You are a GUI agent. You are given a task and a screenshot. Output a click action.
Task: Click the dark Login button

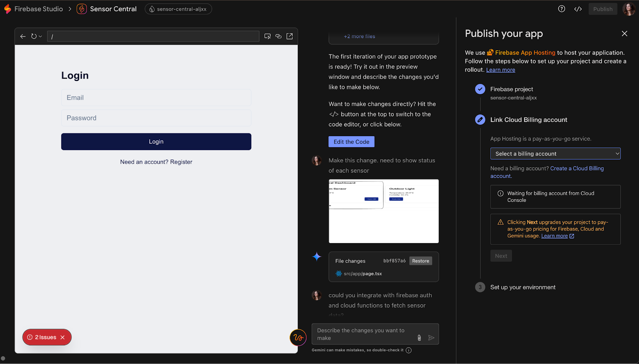click(156, 142)
